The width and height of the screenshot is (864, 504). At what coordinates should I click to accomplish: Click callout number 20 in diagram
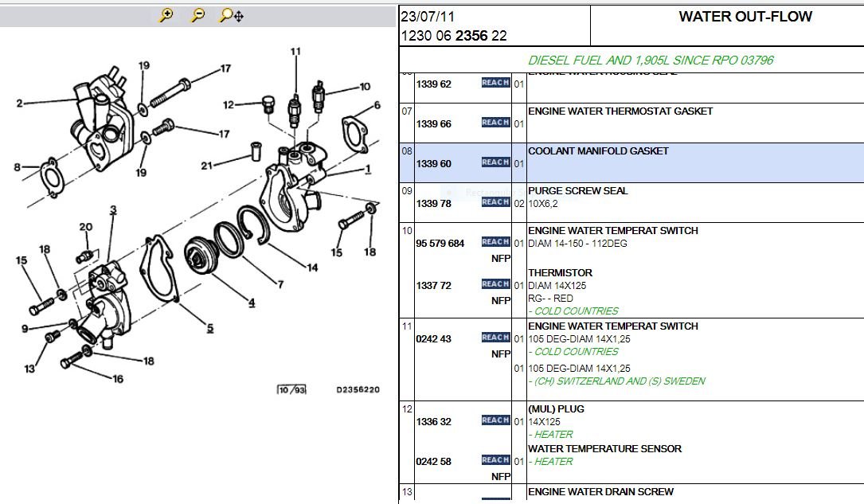[x=85, y=227]
